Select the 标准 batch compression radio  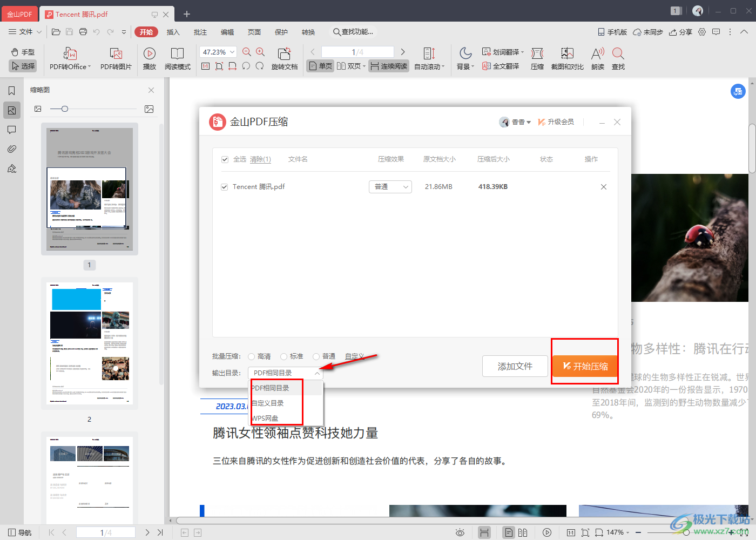283,356
